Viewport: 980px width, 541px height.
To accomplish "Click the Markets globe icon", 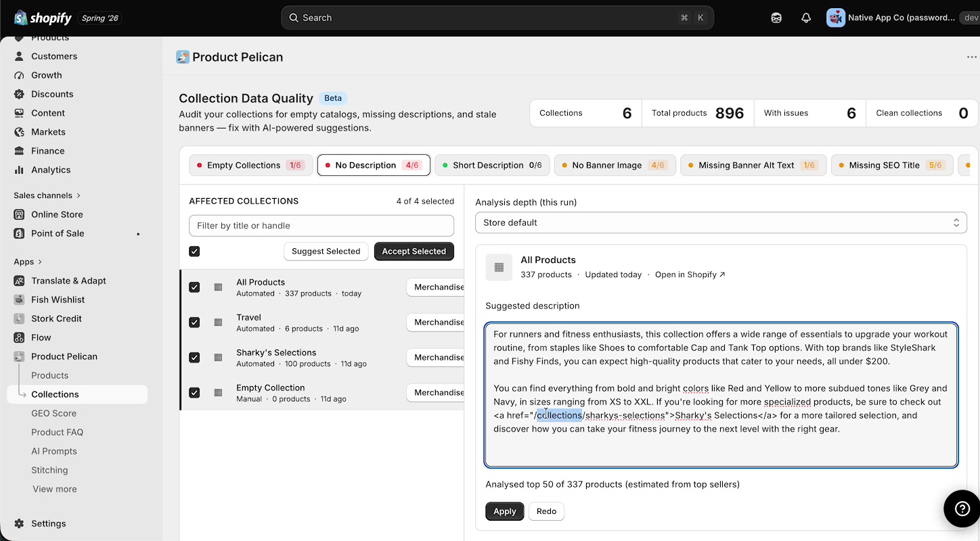I will click(19, 132).
